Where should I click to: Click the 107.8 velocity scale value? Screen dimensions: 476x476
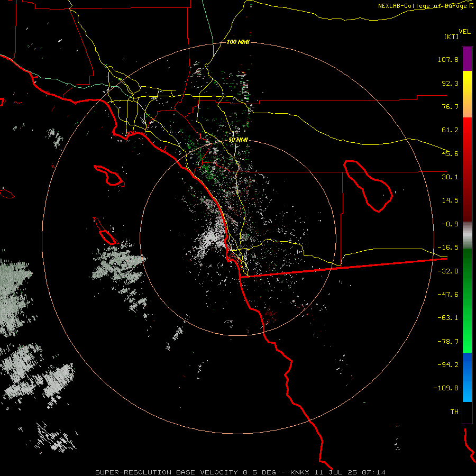[x=448, y=59]
